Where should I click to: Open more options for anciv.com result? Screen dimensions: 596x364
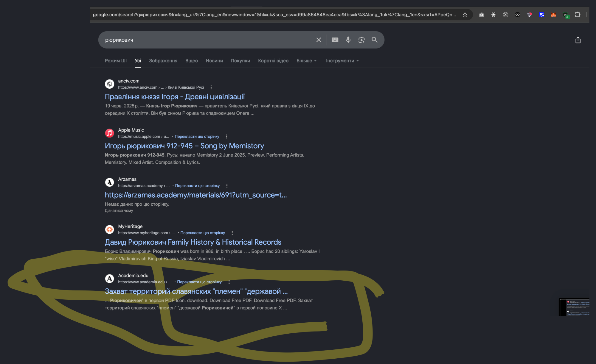click(211, 87)
